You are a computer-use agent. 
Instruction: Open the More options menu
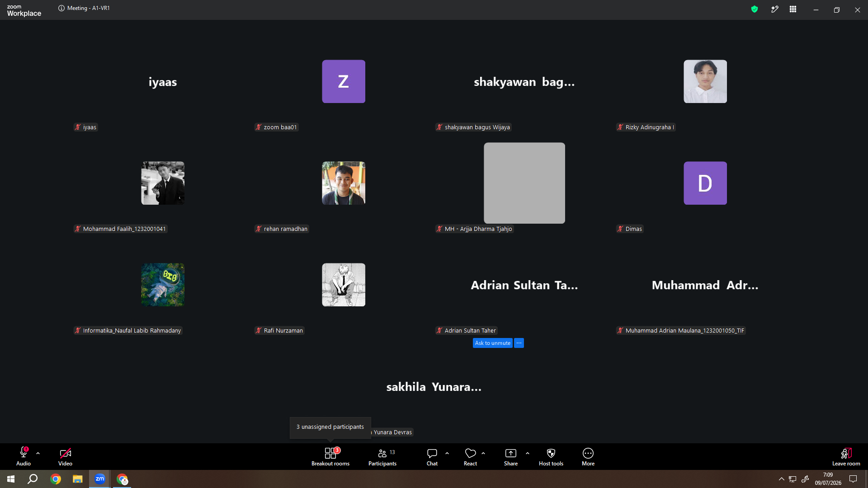(588, 456)
